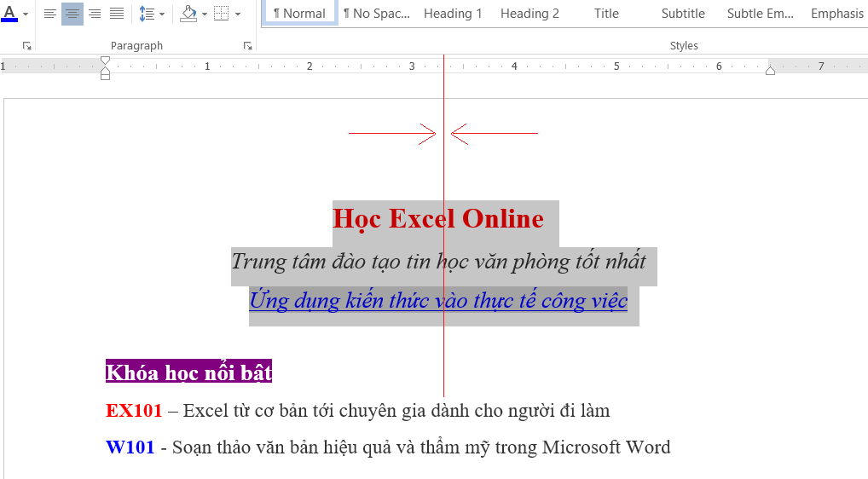
Task: Click the right indent marker on ruler
Action: [770, 70]
